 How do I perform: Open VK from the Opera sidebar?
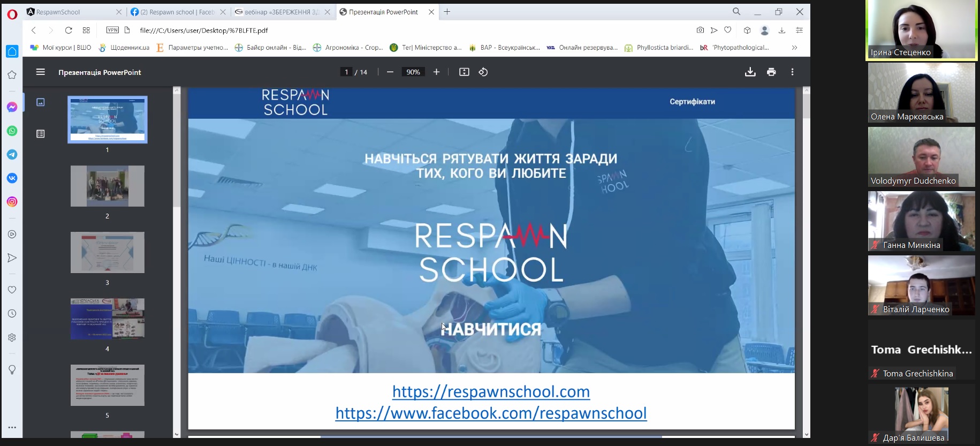[x=12, y=178]
